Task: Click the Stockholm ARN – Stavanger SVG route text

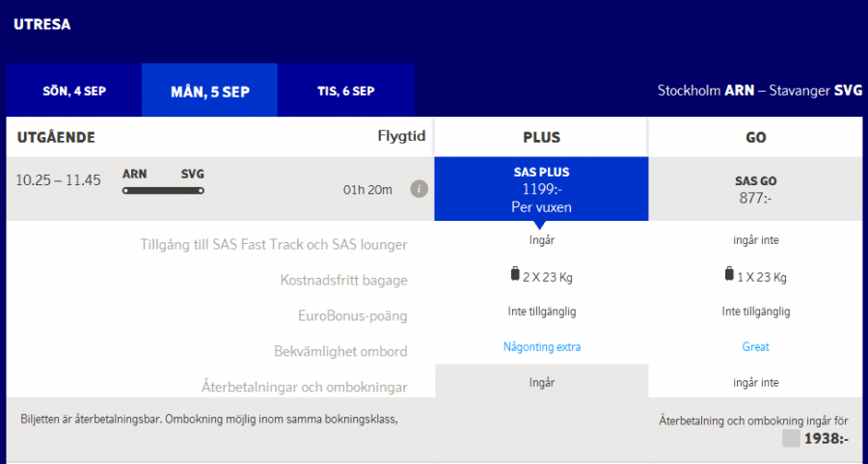Action: (x=759, y=91)
